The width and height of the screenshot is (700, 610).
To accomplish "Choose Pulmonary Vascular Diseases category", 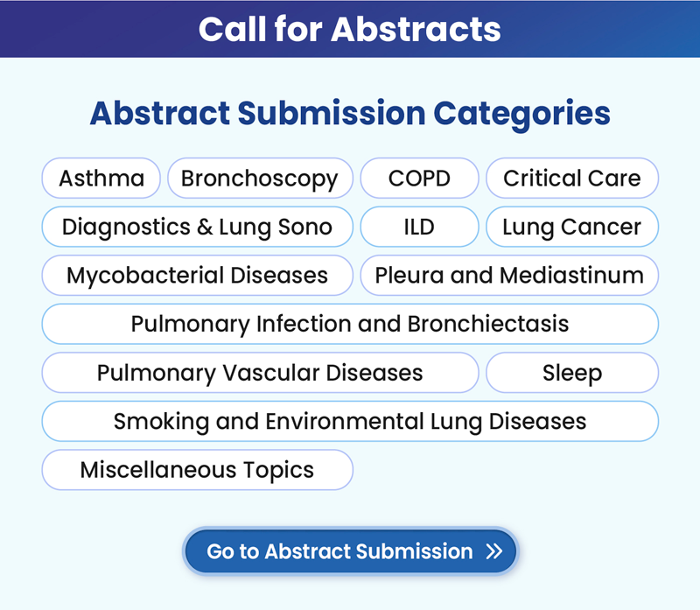I will click(260, 373).
